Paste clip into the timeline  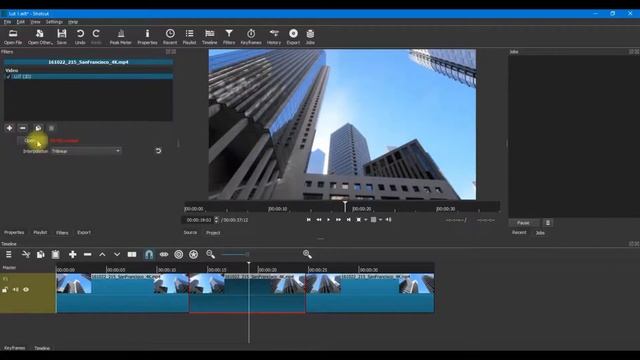[56, 254]
